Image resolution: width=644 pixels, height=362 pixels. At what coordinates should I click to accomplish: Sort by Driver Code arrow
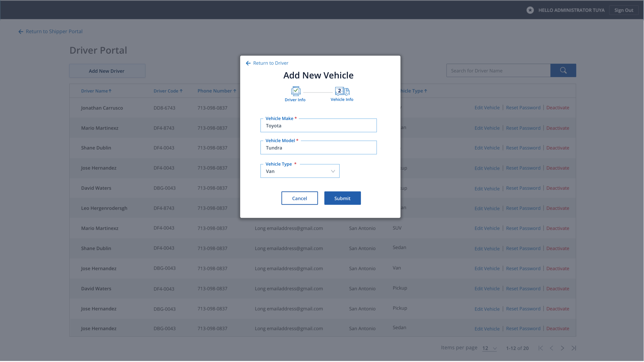coord(181,91)
